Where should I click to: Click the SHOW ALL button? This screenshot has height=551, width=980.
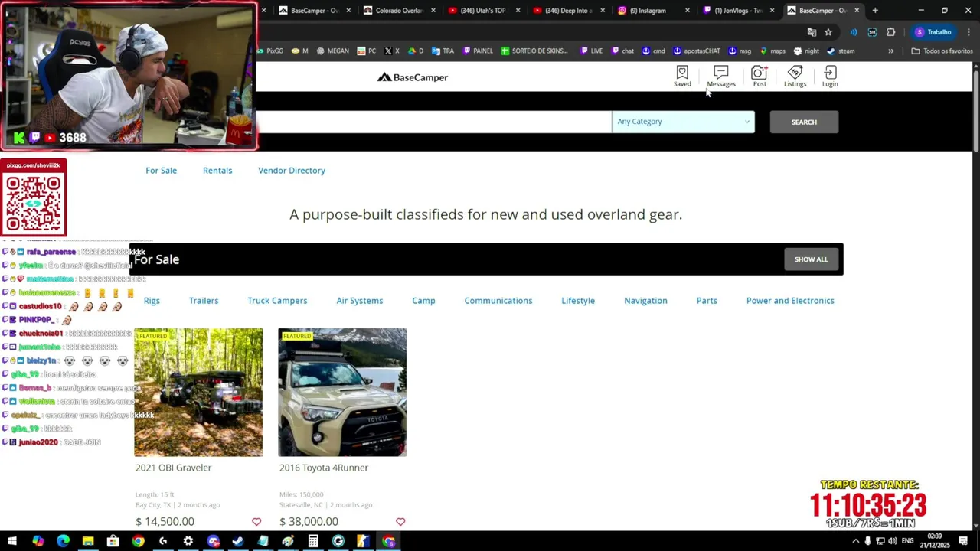coord(811,259)
